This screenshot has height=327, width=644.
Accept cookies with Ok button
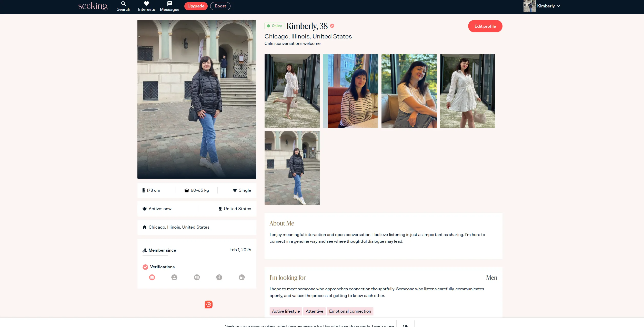[405, 325]
